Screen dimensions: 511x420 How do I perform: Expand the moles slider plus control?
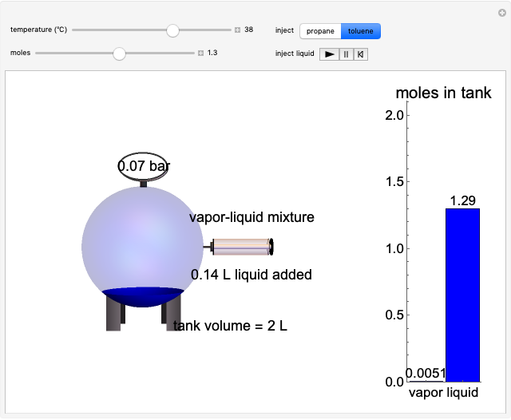(x=201, y=53)
